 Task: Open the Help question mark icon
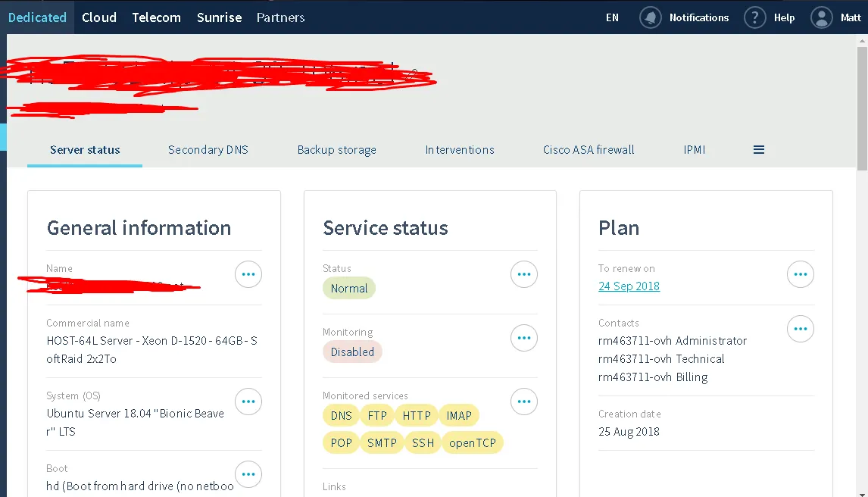tap(754, 17)
